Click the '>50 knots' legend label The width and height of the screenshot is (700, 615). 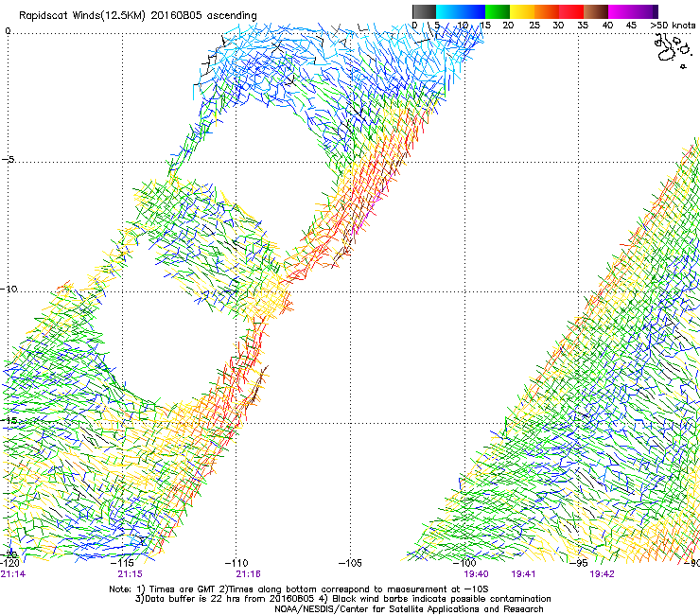(x=673, y=26)
